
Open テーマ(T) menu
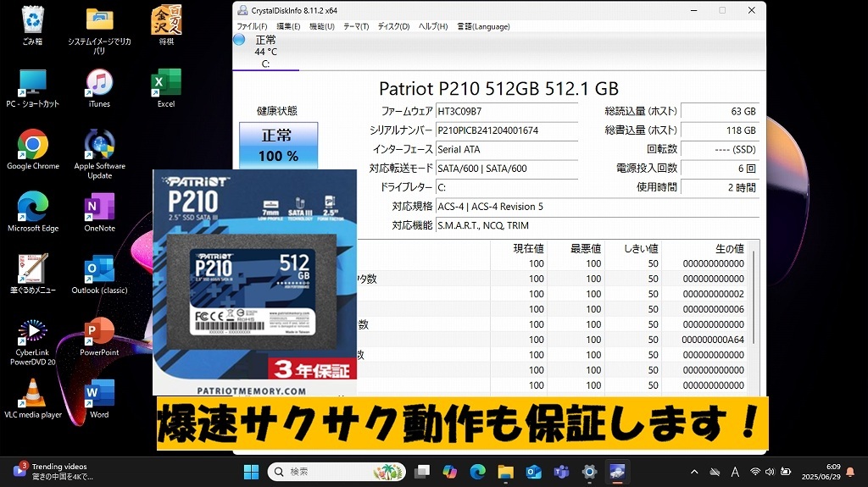pos(356,26)
